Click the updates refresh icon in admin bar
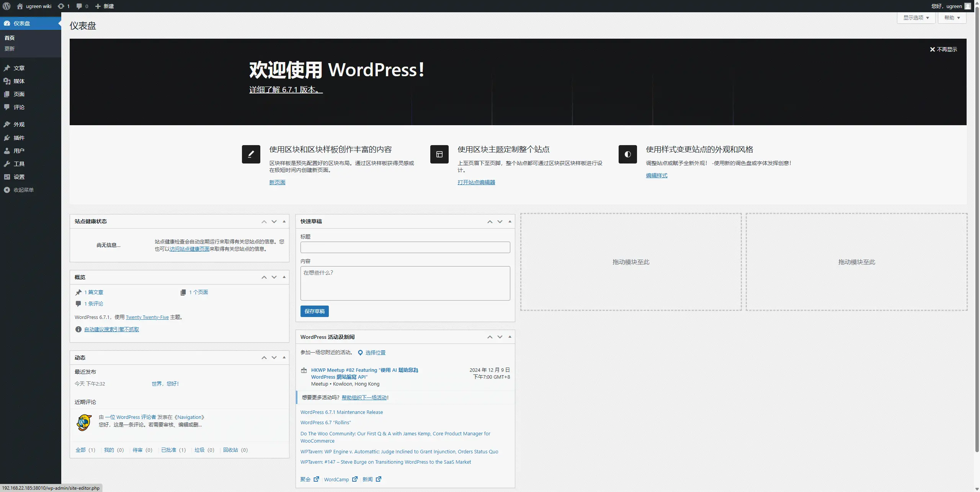Image resolution: width=980 pixels, height=492 pixels. click(60, 6)
